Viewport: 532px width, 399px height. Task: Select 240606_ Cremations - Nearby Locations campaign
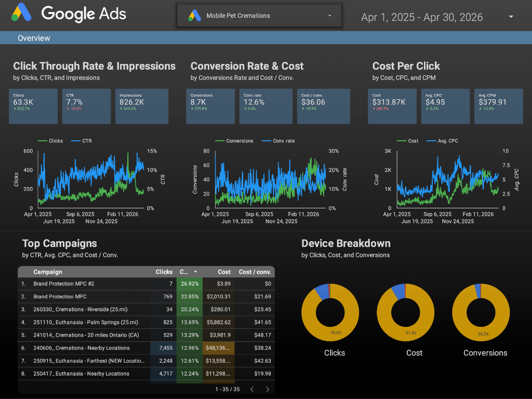(x=82, y=348)
